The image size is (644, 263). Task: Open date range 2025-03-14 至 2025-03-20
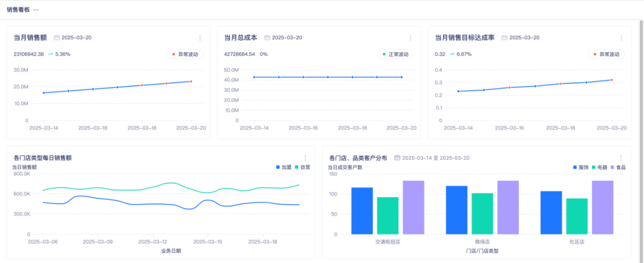436,158
